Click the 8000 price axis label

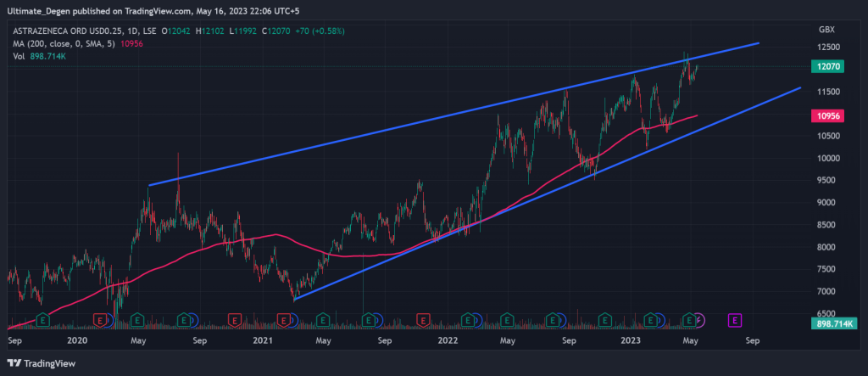pyautogui.click(x=826, y=247)
